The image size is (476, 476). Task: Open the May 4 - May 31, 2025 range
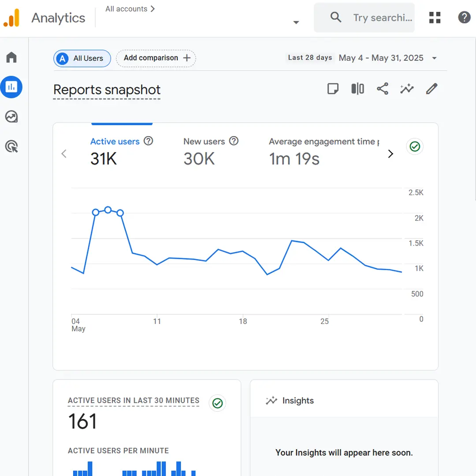[381, 58]
